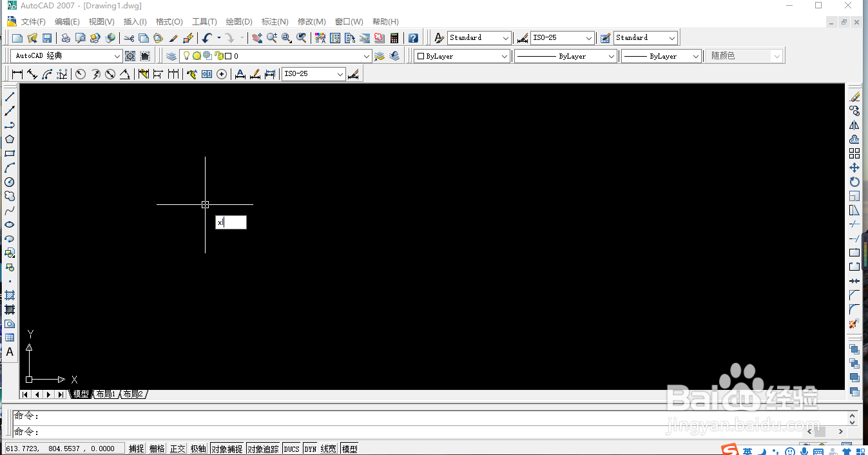Choose the Rectangle drawing tool
This screenshot has width=868, height=455.
point(10,153)
